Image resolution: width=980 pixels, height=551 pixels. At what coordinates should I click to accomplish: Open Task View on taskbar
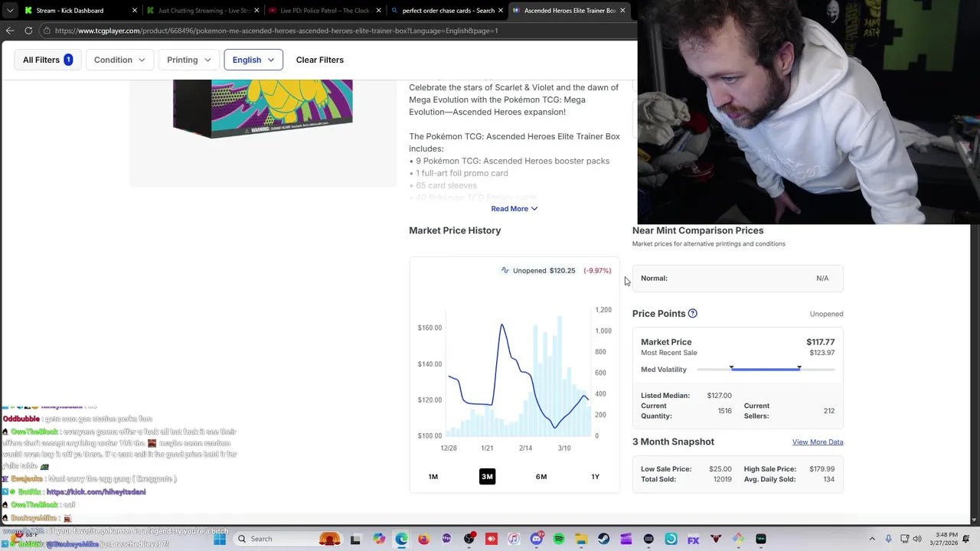click(355, 539)
